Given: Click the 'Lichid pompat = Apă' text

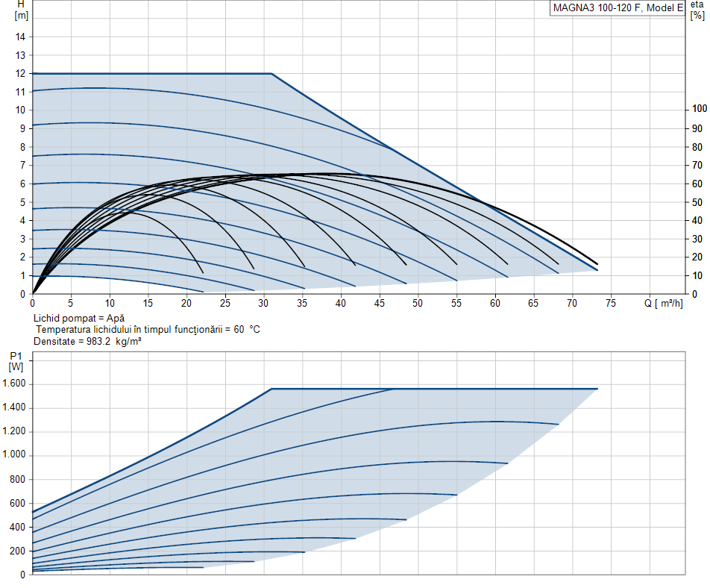Looking at the screenshot, I should (x=79, y=319).
